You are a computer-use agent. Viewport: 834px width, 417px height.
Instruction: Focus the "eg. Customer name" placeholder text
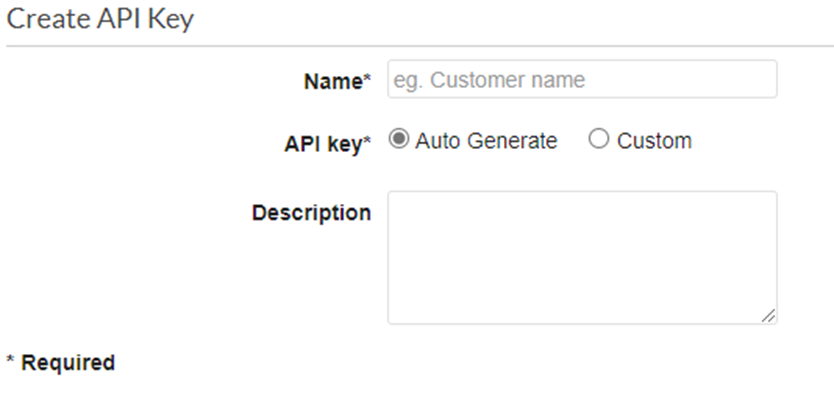[x=490, y=80]
